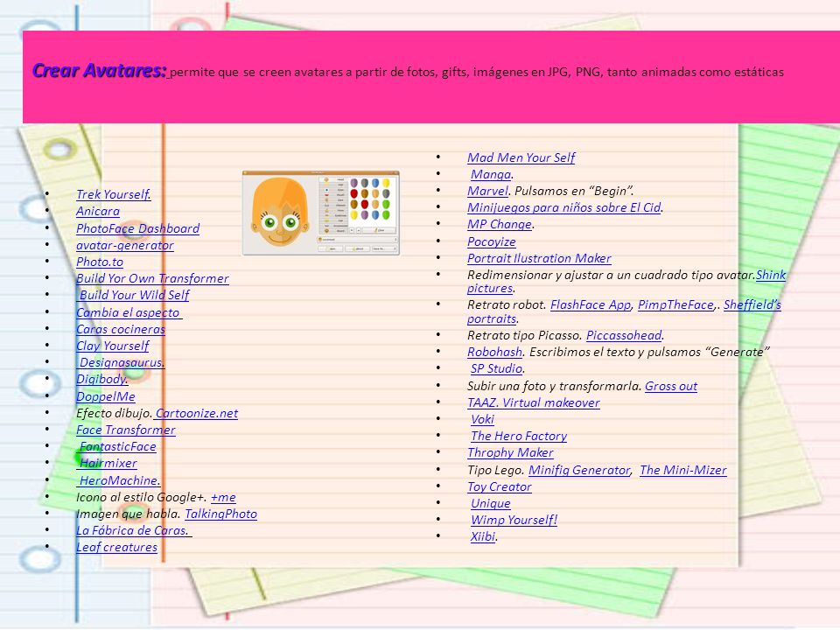Visit the Clay Yourself link
The width and height of the screenshot is (840, 630).
pyautogui.click(x=113, y=346)
